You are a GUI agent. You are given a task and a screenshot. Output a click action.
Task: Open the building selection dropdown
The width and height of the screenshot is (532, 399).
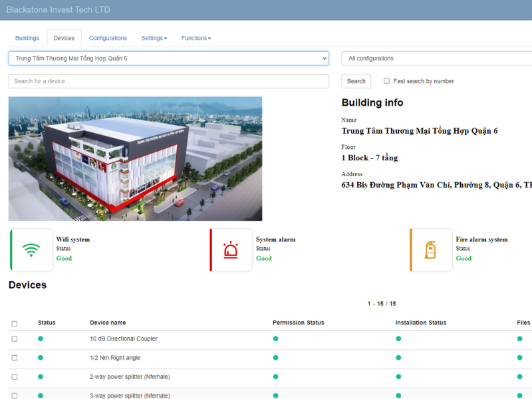[x=168, y=59]
